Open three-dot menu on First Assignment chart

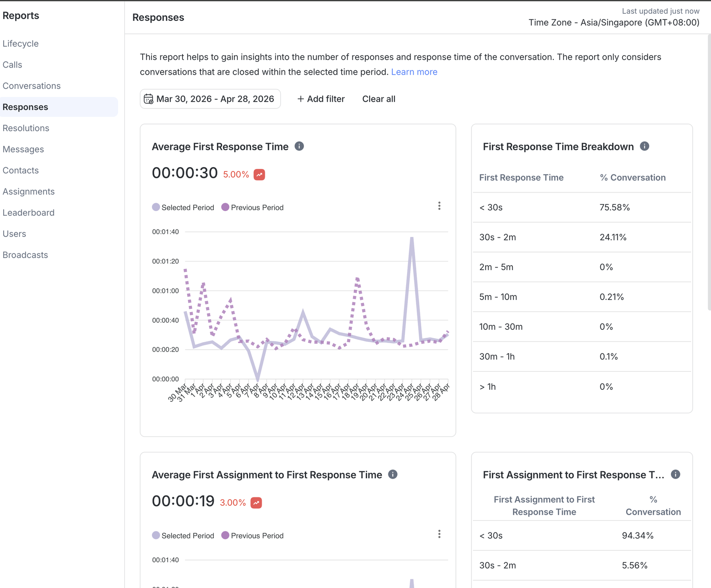[439, 534]
